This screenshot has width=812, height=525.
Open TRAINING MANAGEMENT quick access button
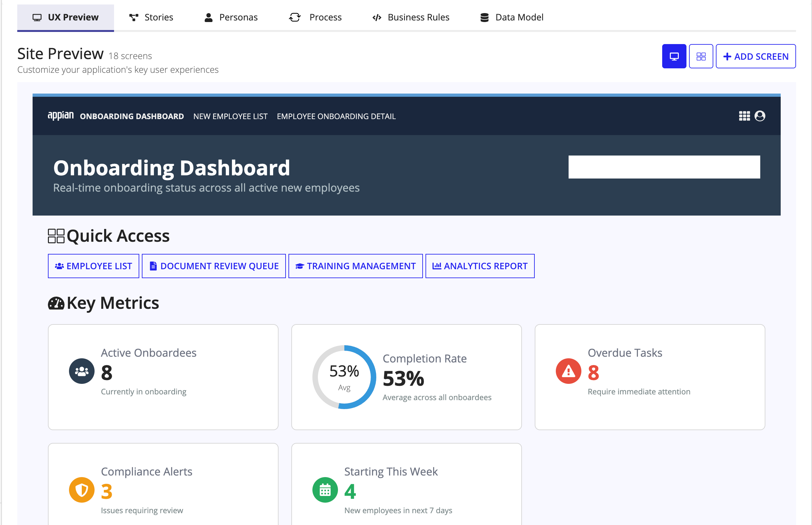355,266
